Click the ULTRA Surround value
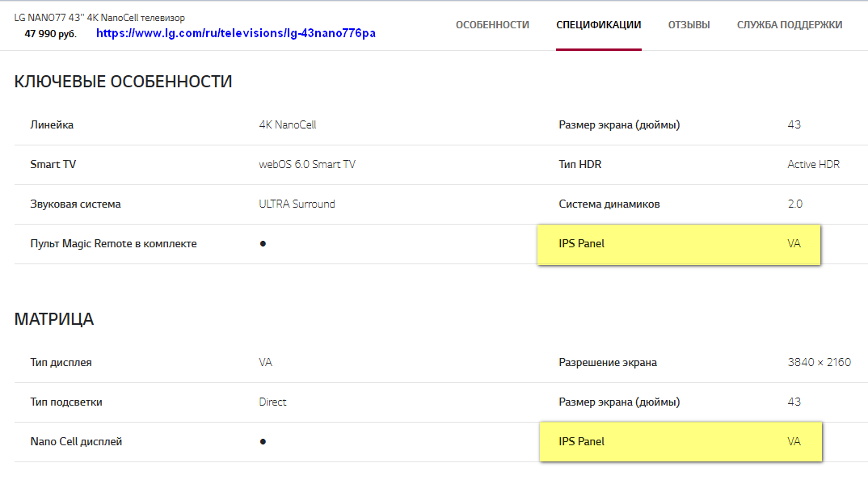The width and height of the screenshot is (868, 480). click(297, 204)
